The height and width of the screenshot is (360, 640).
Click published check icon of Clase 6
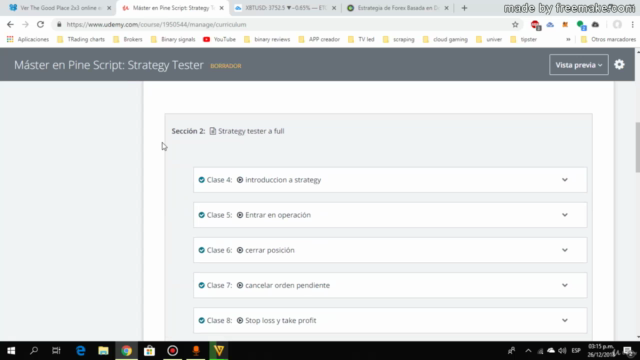pyautogui.click(x=201, y=250)
